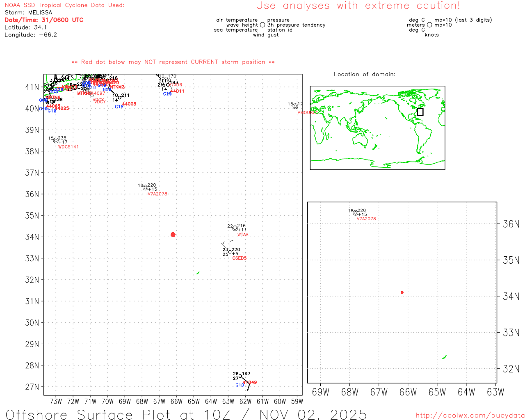Click the 73W longitude axis label

(x=56, y=402)
